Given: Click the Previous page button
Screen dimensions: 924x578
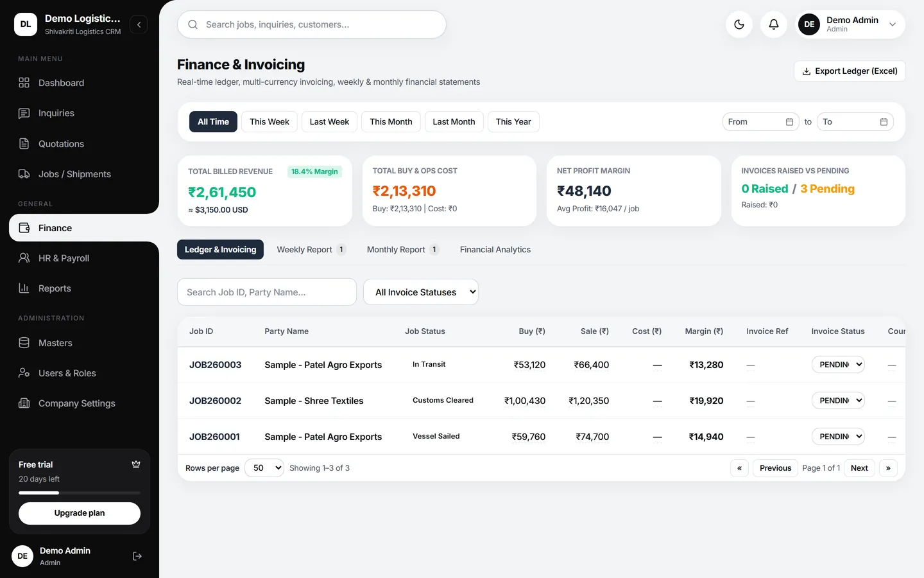Looking at the screenshot, I should pyautogui.click(x=775, y=468).
